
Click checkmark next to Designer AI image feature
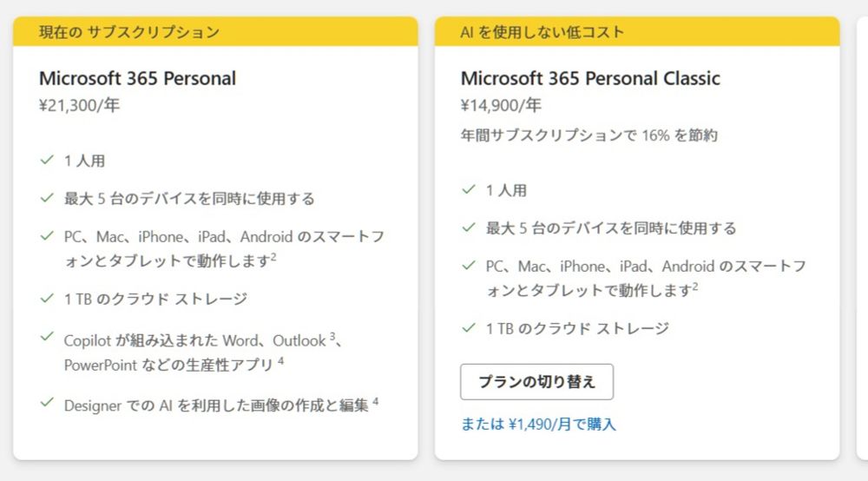(47, 403)
